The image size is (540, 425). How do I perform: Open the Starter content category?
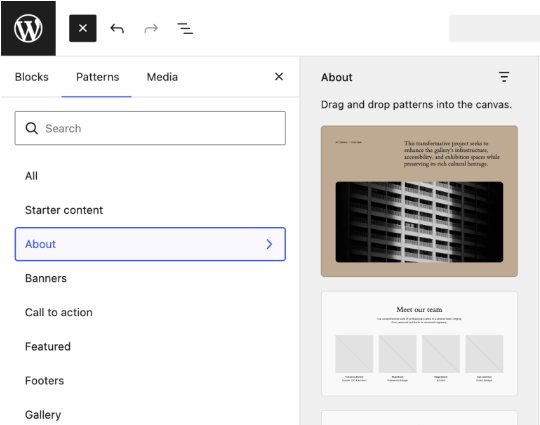(x=150, y=210)
